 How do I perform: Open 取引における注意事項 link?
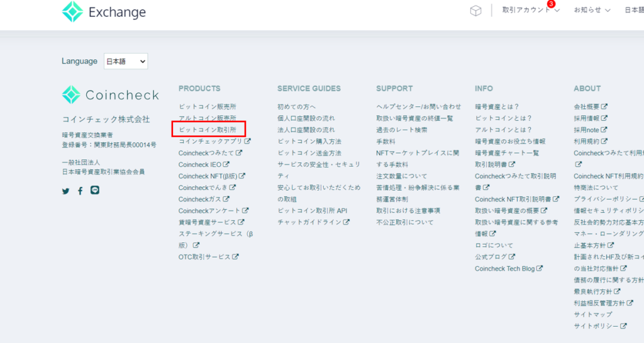pos(408,210)
